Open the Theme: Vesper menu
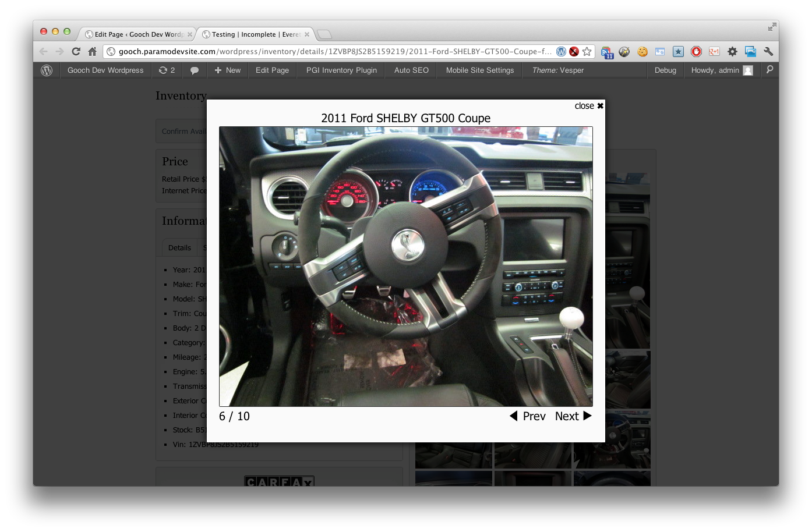This screenshot has height=532, width=812. (558, 70)
